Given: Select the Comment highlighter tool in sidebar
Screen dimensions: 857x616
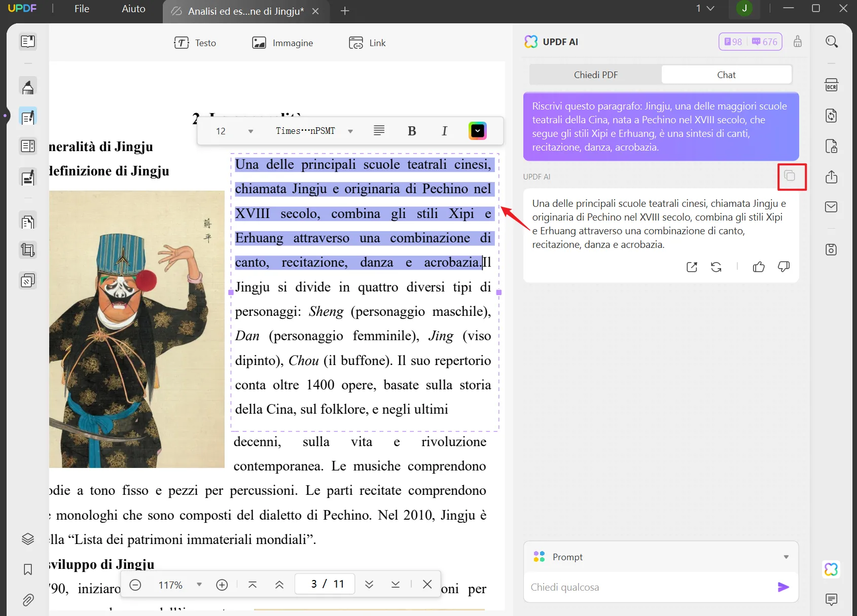Looking at the screenshot, I should (28, 87).
